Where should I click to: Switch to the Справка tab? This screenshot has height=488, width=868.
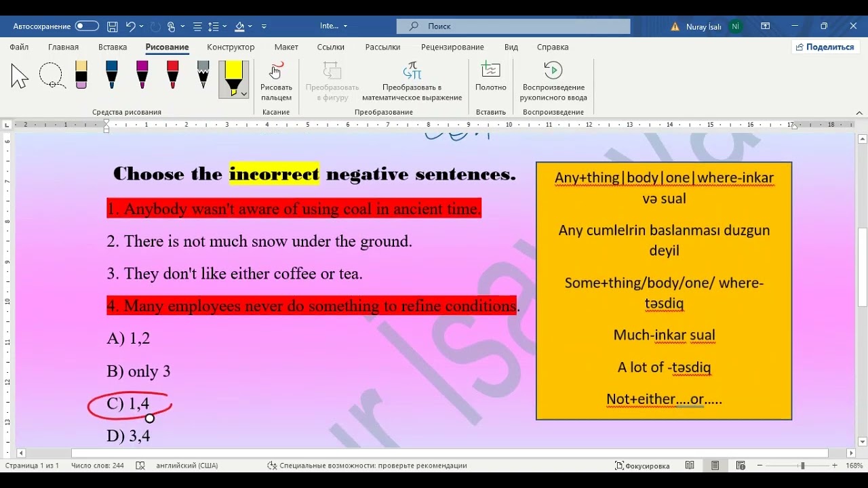coord(553,47)
